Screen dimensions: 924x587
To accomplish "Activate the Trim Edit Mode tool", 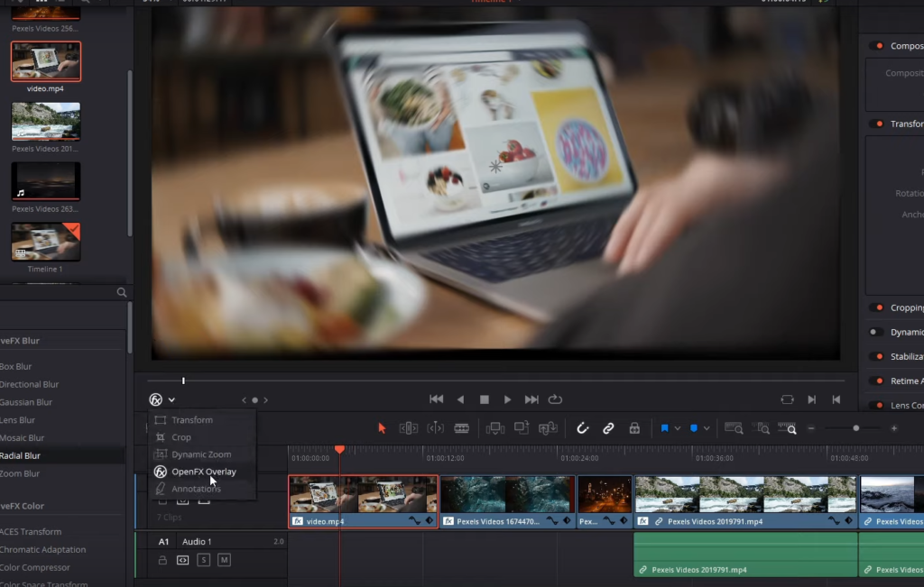I will (x=409, y=428).
